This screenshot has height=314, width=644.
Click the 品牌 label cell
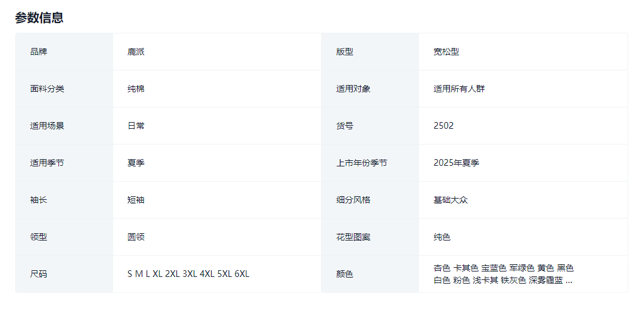[38, 52]
